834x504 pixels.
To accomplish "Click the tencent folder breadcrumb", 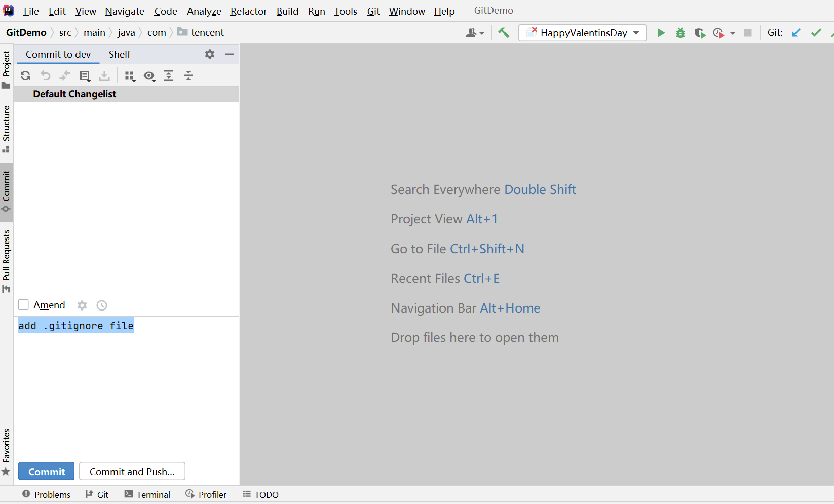I will (x=201, y=33).
